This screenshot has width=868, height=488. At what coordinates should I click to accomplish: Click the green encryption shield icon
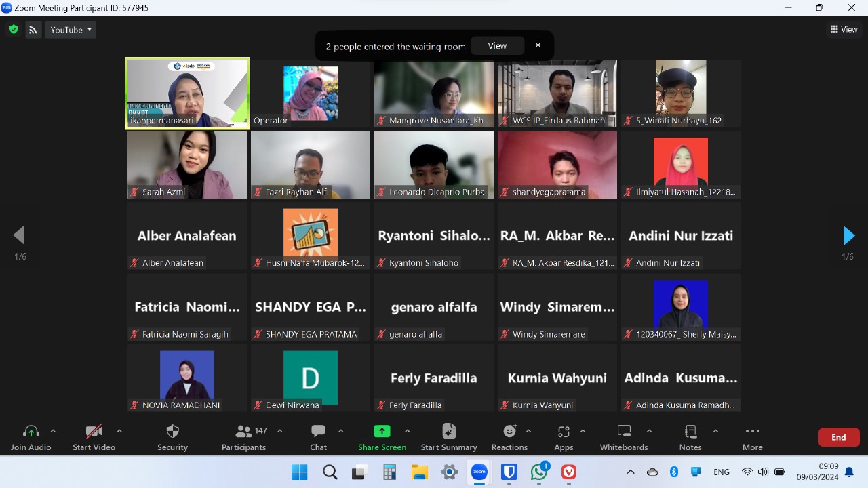tap(13, 30)
